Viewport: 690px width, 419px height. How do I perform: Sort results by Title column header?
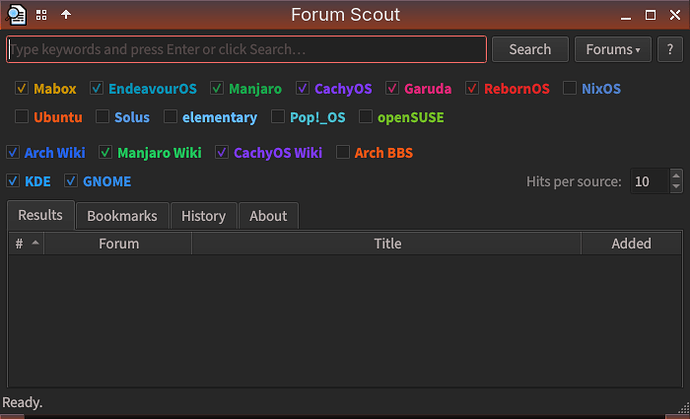[x=387, y=243]
